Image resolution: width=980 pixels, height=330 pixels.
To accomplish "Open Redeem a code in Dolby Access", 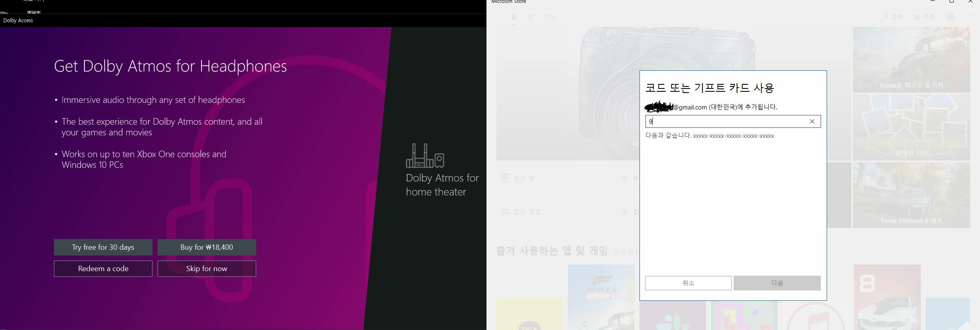I will [103, 269].
